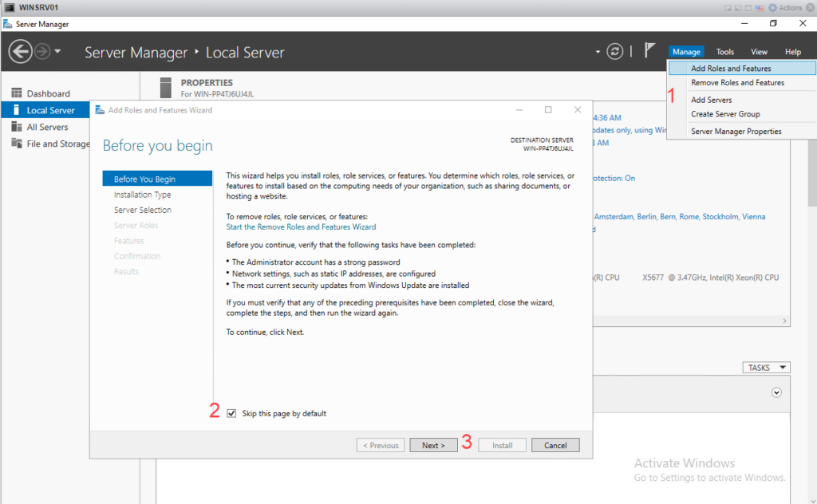Screen dimensions: 817x504
Task: Click the Next button in wizard
Action: (433, 445)
